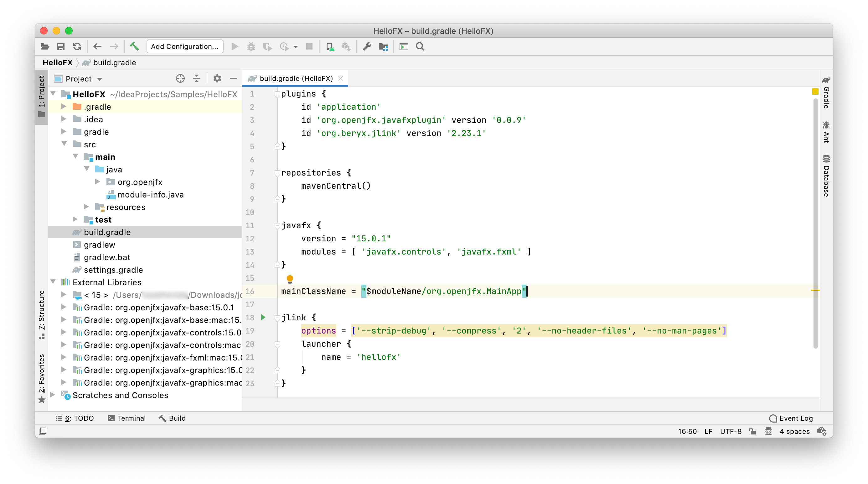Screen dimensions: 868x484
Task: Click the locate target crosshair icon
Action: 180,79
